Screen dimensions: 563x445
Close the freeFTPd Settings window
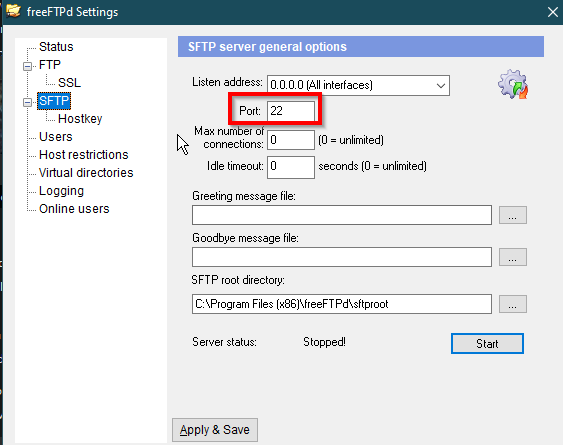[553, 12]
